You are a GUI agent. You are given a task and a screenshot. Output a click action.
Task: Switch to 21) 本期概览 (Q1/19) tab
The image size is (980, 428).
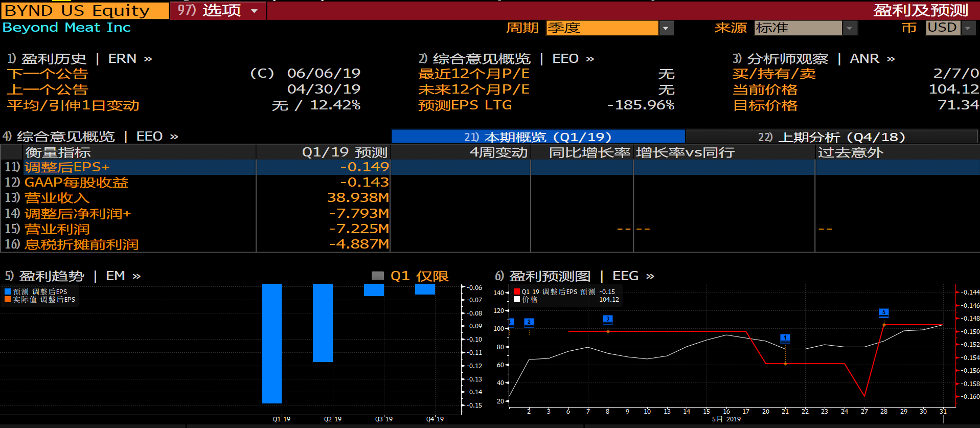click(x=538, y=137)
